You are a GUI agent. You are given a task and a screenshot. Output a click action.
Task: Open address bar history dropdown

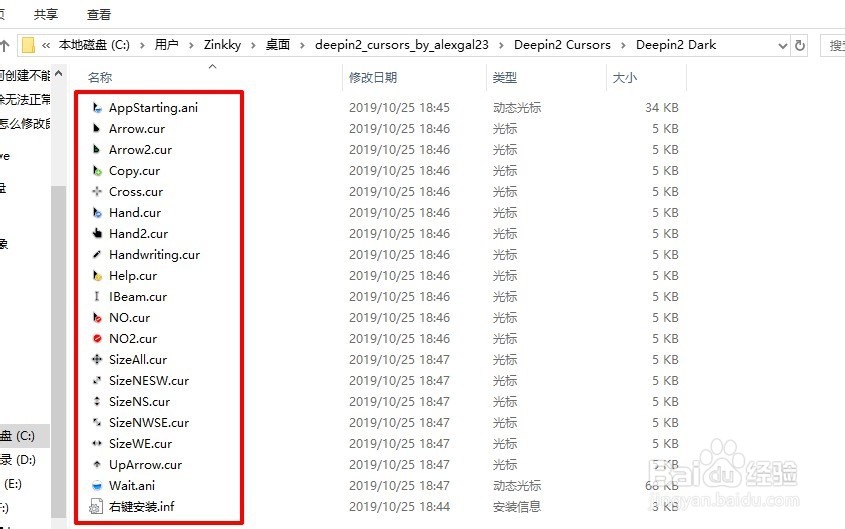783,46
